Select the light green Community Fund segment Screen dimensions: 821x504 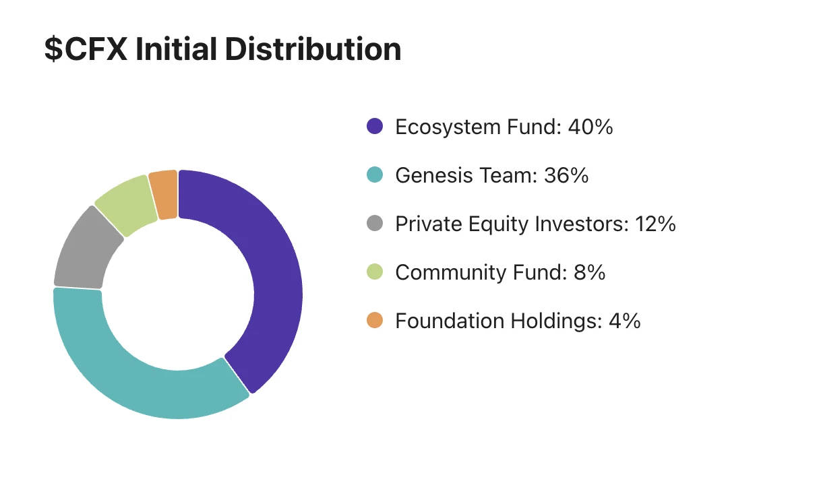[128, 206]
